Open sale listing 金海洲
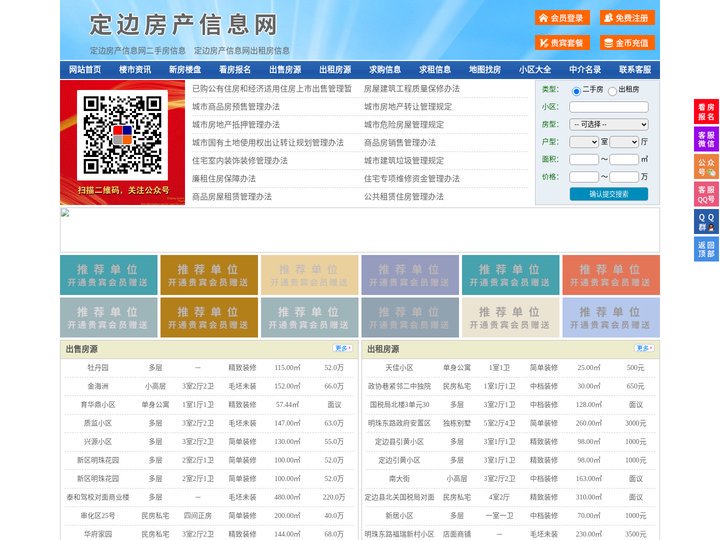 pos(98,386)
